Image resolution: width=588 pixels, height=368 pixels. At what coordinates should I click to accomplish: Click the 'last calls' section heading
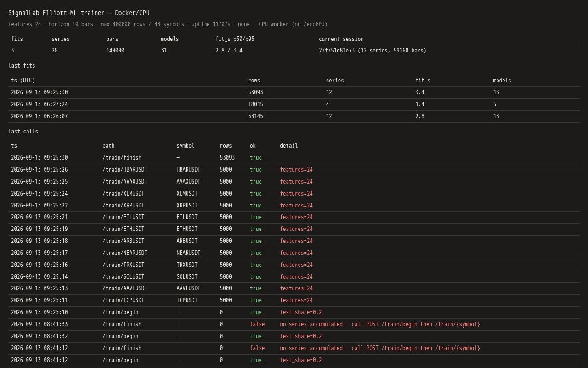point(23,132)
